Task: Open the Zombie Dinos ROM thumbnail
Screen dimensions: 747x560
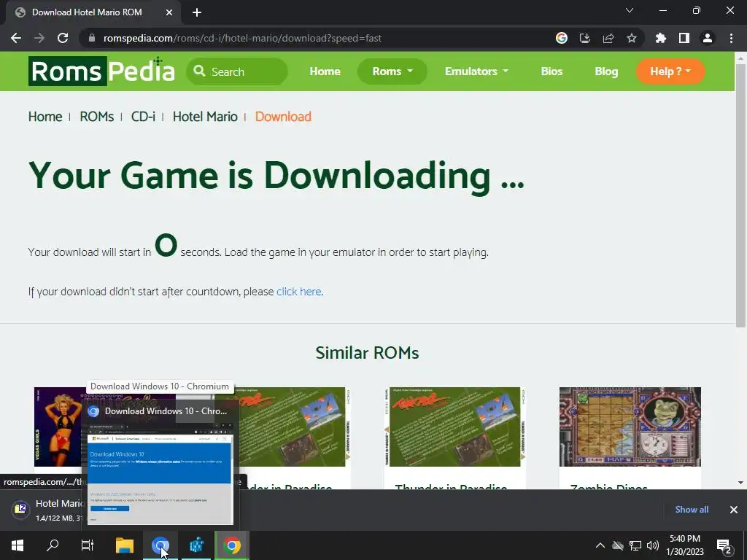Action: pos(630,427)
